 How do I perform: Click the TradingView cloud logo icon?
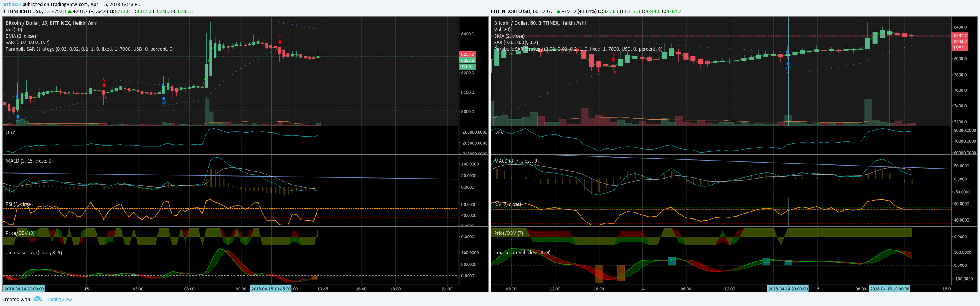(x=38, y=299)
